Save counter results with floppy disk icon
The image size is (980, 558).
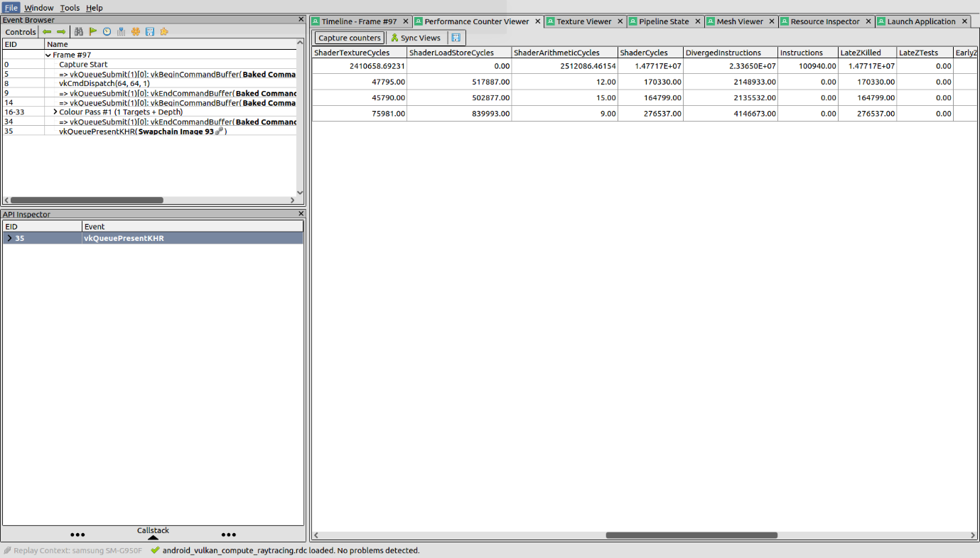tap(456, 38)
